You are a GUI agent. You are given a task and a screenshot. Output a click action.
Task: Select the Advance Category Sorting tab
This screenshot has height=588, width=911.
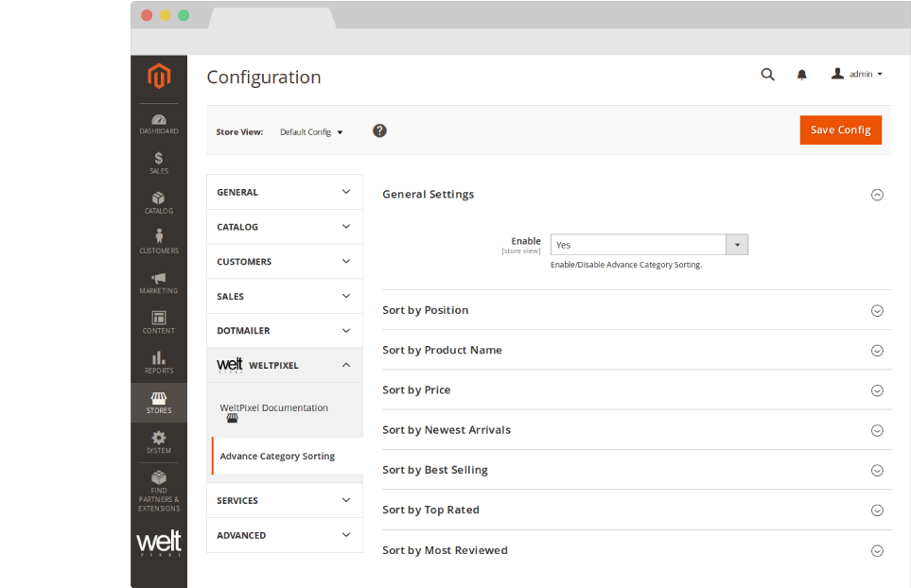pos(277,456)
